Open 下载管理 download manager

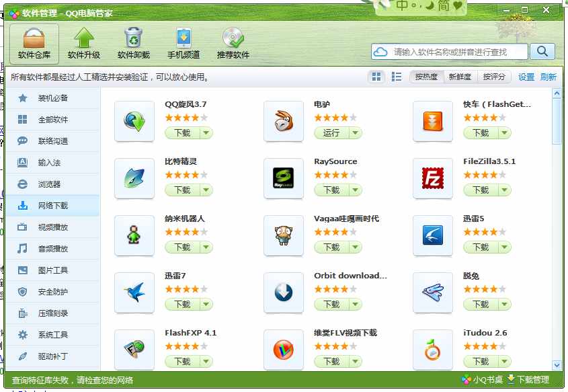point(528,380)
